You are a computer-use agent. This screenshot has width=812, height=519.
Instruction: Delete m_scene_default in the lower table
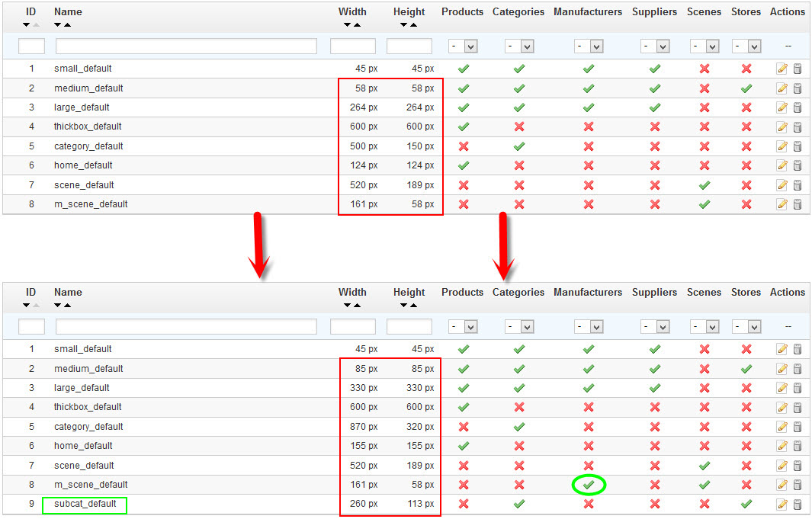click(x=798, y=485)
